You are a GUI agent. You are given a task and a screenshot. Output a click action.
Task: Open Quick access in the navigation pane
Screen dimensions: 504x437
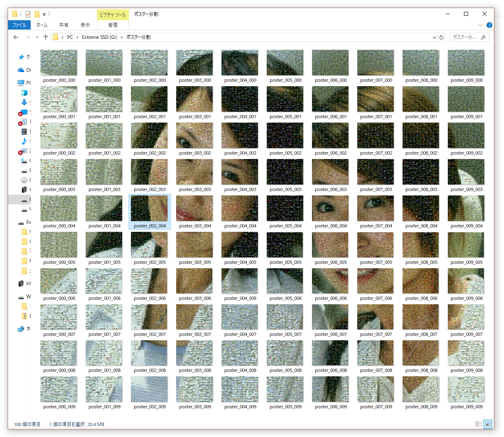pos(21,57)
